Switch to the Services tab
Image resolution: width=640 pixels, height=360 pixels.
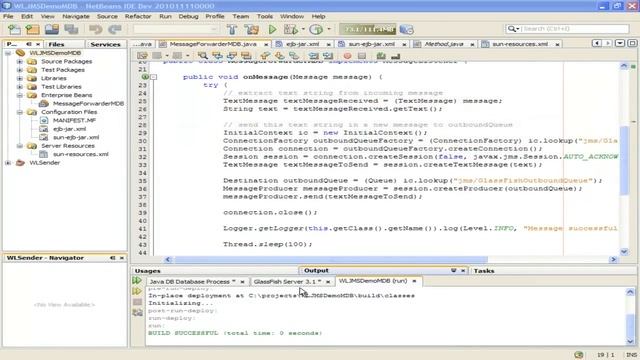(105, 44)
